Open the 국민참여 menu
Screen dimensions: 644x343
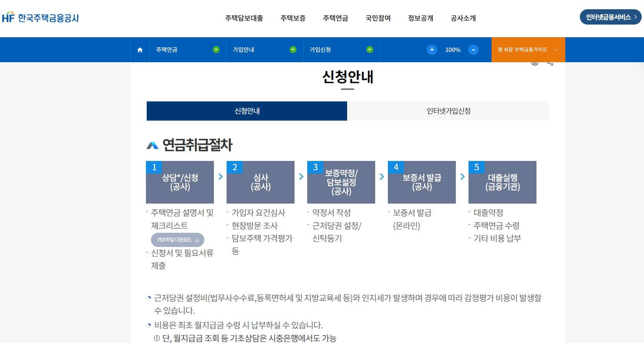pos(378,18)
